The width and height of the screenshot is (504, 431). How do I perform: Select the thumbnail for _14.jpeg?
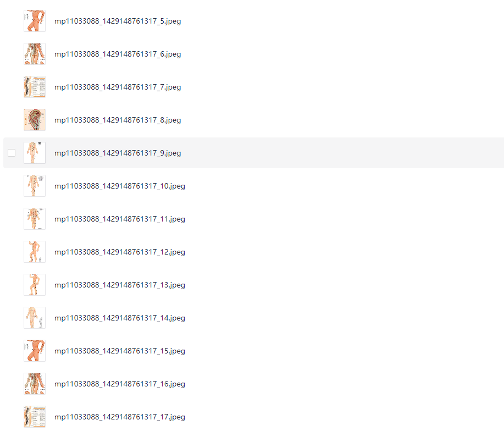click(x=35, y=318)
